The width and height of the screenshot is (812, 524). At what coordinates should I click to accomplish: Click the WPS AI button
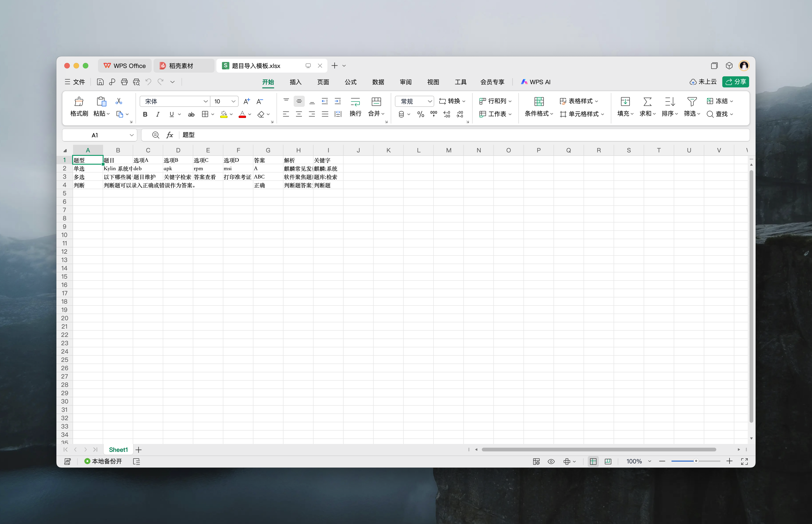536,82
